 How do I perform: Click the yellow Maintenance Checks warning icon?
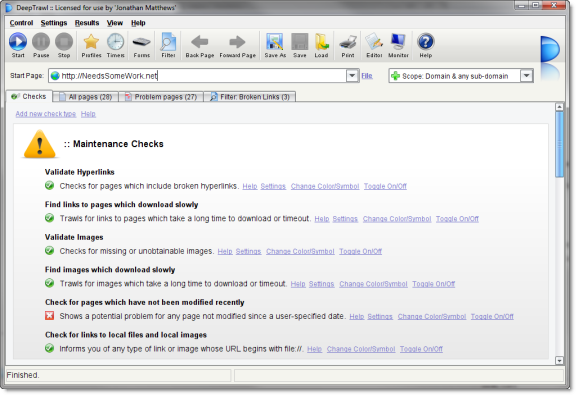pos(40,144)
